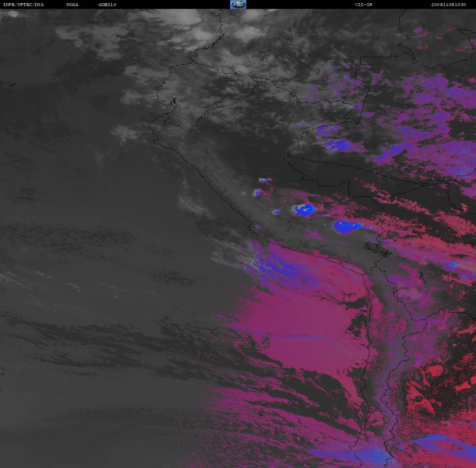Viewport: 476px width, 468px height.
Task: Click the CPTEC logo in the header
Action: (238, 4)
